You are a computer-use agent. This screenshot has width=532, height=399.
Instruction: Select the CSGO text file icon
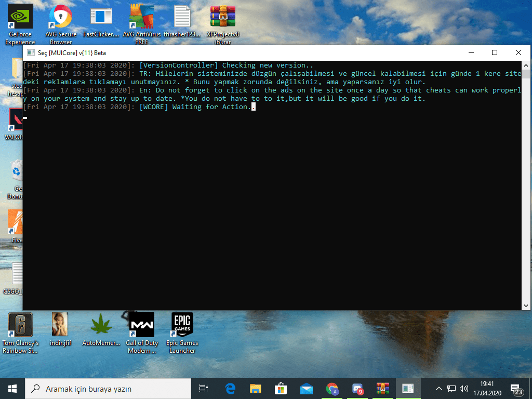coord(14,278)
